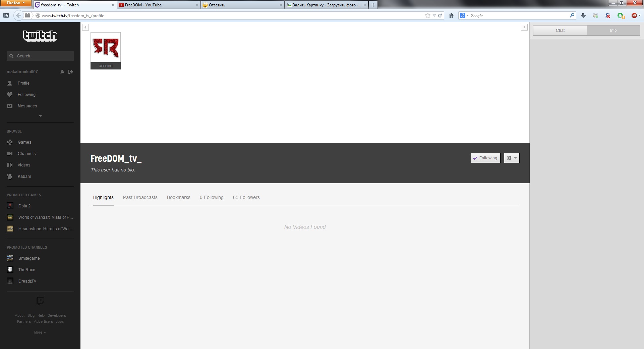Toggle the Following button for FreeDOM_tv_
Viewport: 644px width, 349px height.
[485, 158]
